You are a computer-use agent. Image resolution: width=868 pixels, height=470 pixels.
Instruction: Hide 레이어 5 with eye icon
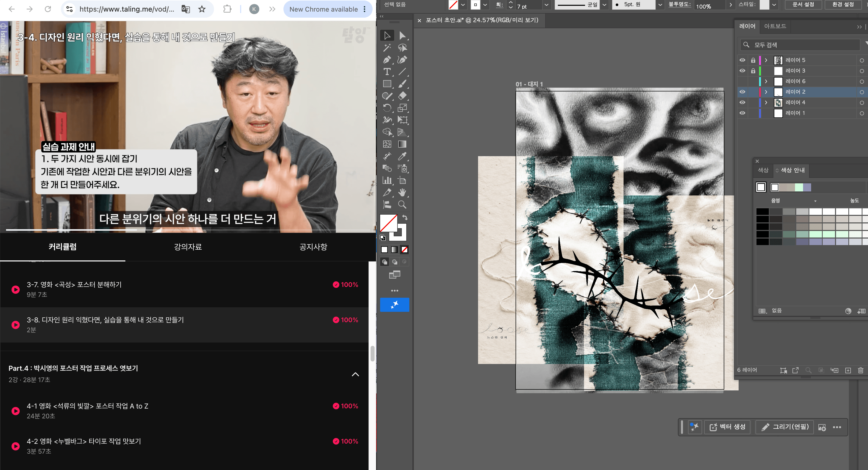(x=742, y=60)
